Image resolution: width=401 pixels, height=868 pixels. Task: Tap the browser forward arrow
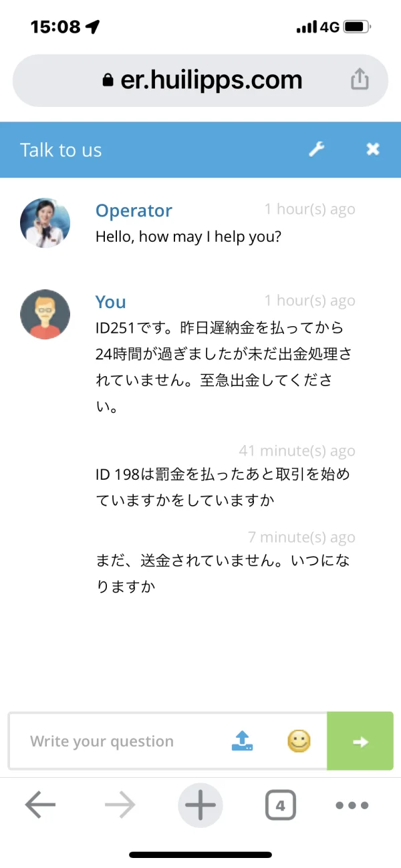click(x=120, y=806)
